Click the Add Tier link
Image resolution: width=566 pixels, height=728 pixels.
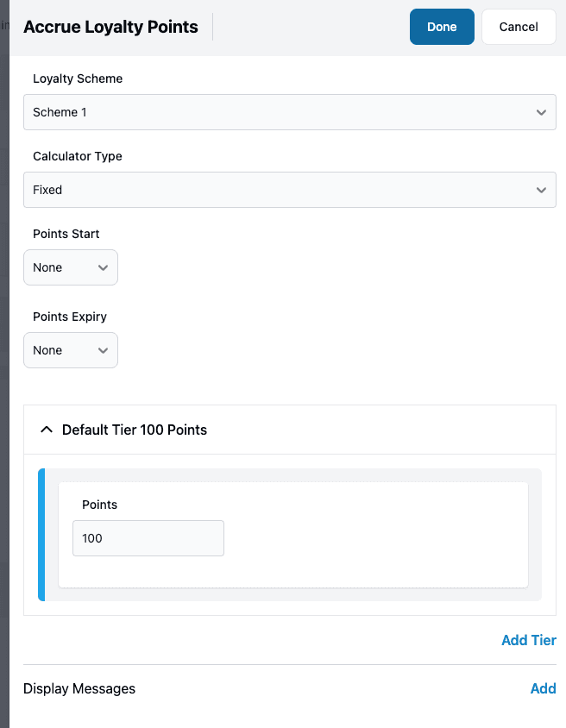point(528,640)
